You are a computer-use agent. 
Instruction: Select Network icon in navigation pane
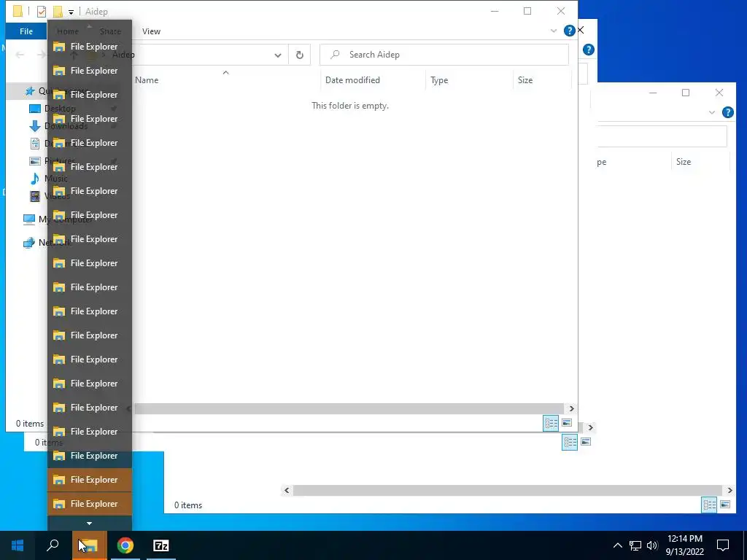29,243
